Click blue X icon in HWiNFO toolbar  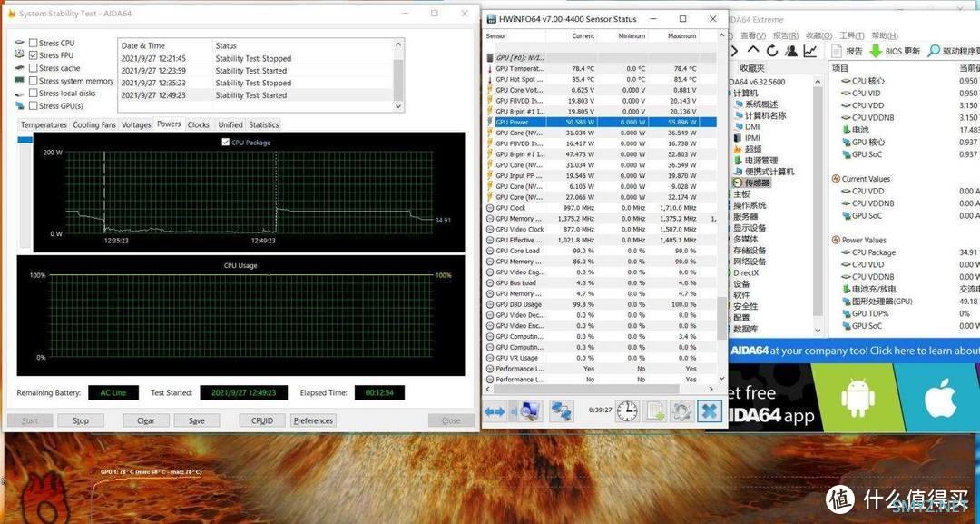pos(709,410)
